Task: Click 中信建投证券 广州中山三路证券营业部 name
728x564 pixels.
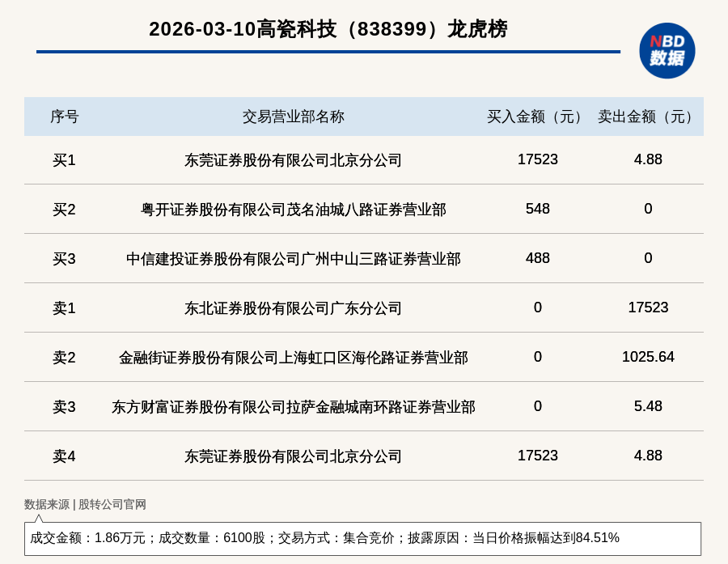Action: click(x=293, y=259)
